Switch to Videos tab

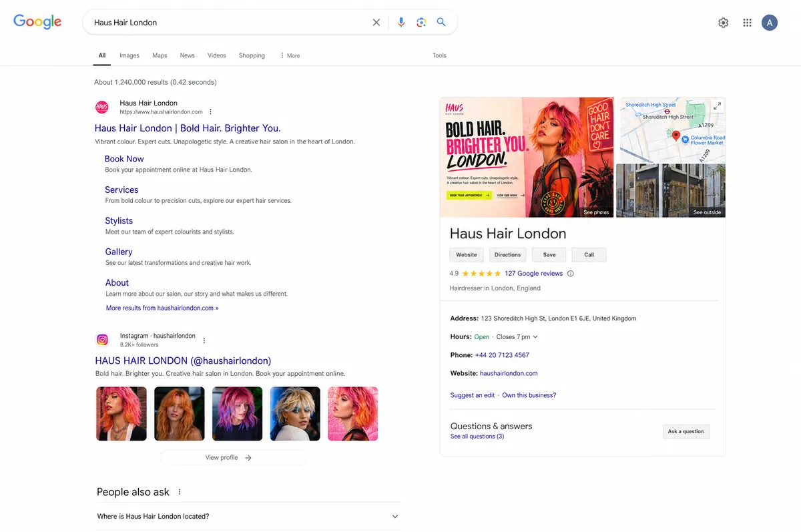tap(217, 55)
